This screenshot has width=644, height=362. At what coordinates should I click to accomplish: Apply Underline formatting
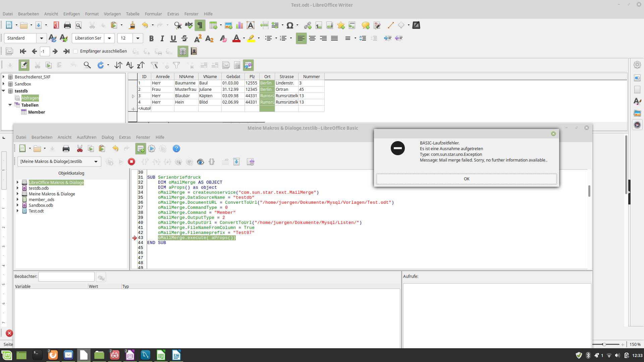click(x=173, y=38)
